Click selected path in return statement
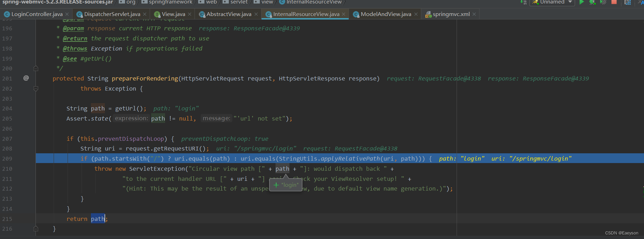 98,219
